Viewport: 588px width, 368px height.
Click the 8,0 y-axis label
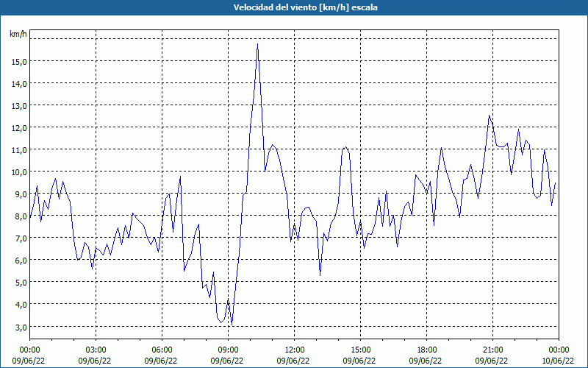21,216
